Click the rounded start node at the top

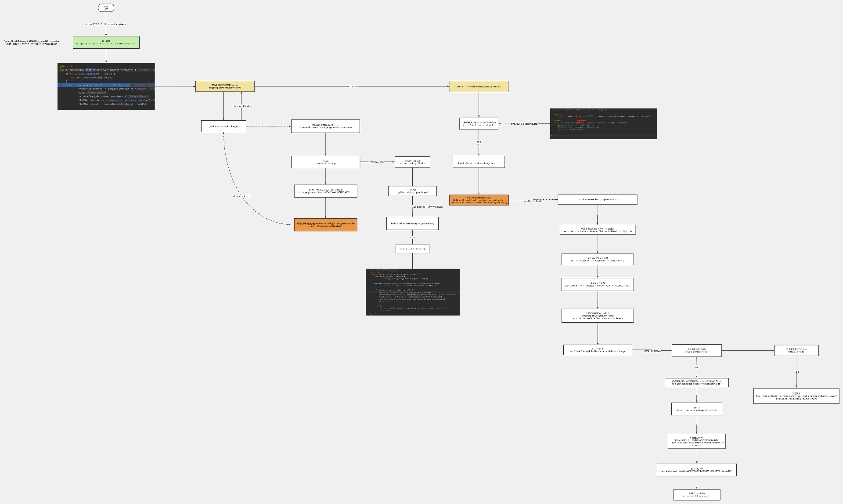coord(106,7)
